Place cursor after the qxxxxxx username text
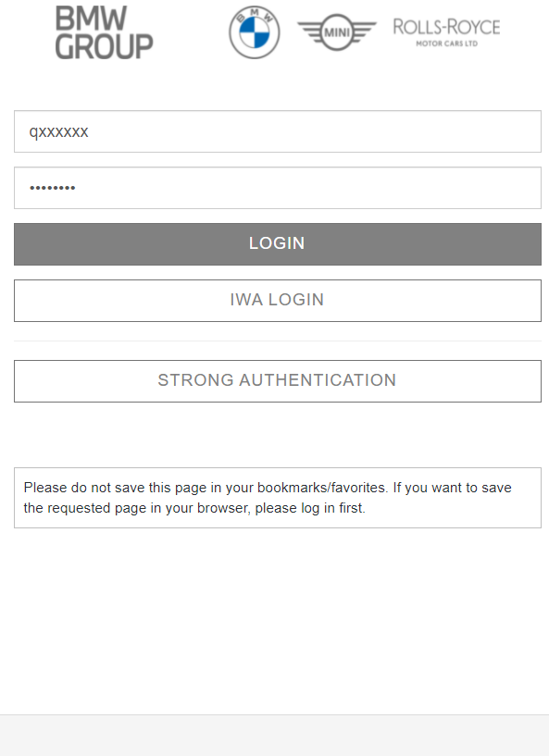Viewport: 549px width, 756px height. [x=89, y=131]
